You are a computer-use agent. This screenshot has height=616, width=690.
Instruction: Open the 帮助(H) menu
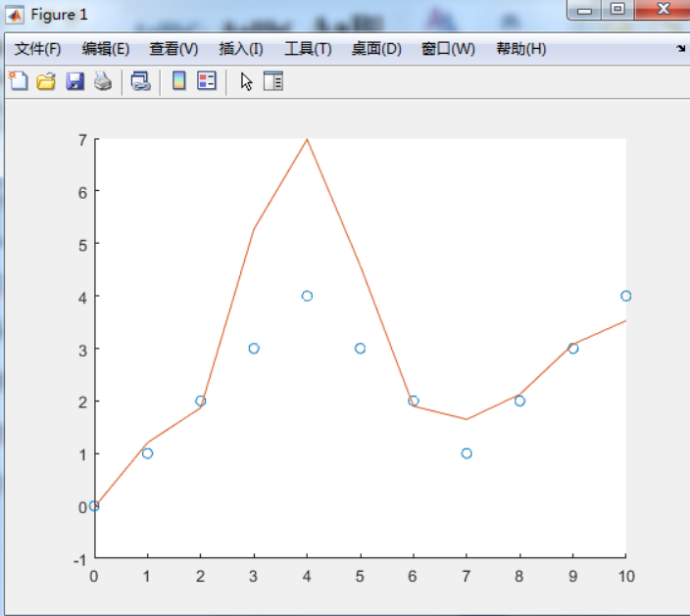pos(521,49)
